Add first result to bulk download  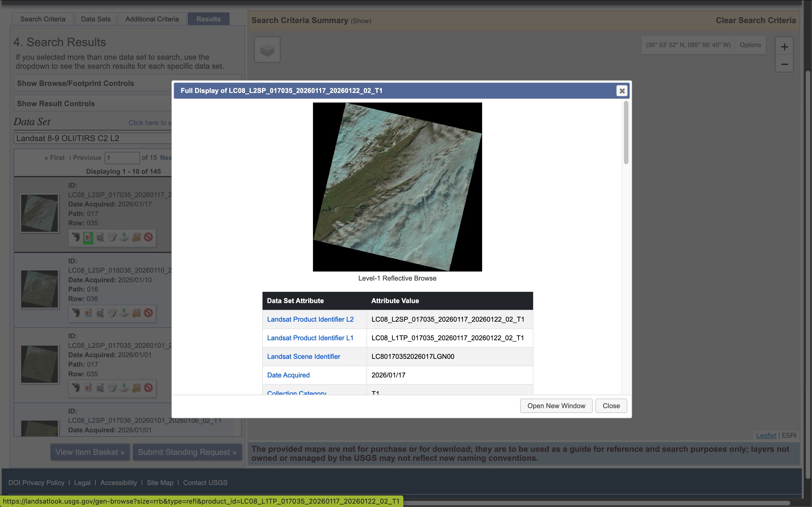point(136,237)
